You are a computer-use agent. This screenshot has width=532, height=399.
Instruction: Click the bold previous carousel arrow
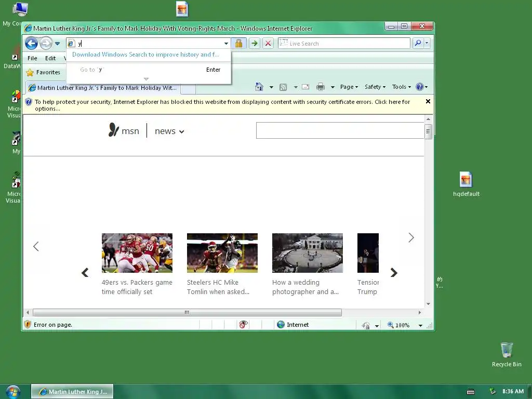click(x=85, y=272)
